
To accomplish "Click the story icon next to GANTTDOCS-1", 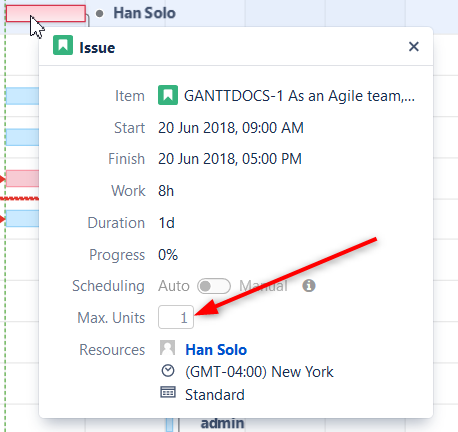I will tap(168, 95).
